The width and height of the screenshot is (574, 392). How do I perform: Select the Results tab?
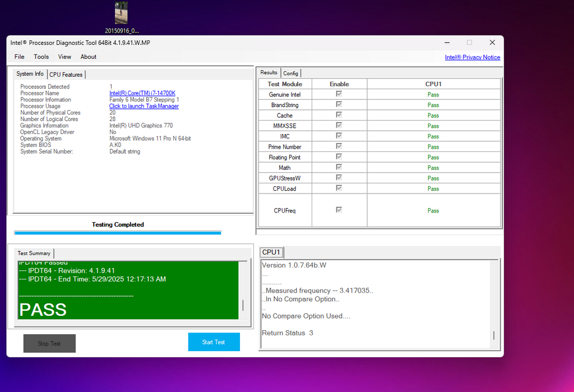click(269, 72)
